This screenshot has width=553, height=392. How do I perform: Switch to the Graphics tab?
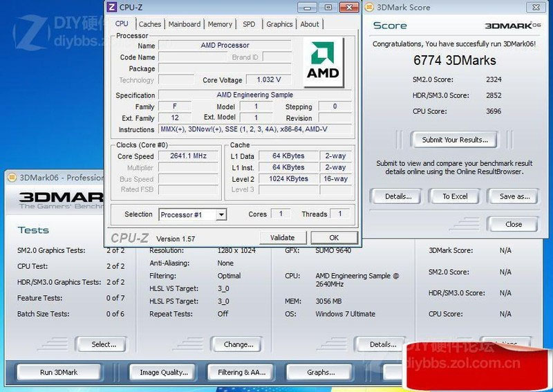click(x=279, y=24)
